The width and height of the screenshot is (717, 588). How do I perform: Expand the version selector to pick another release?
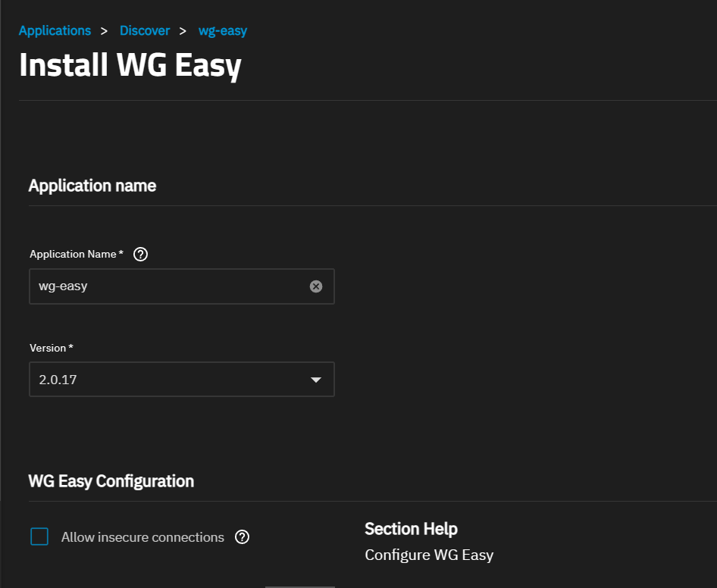[182, 379]
